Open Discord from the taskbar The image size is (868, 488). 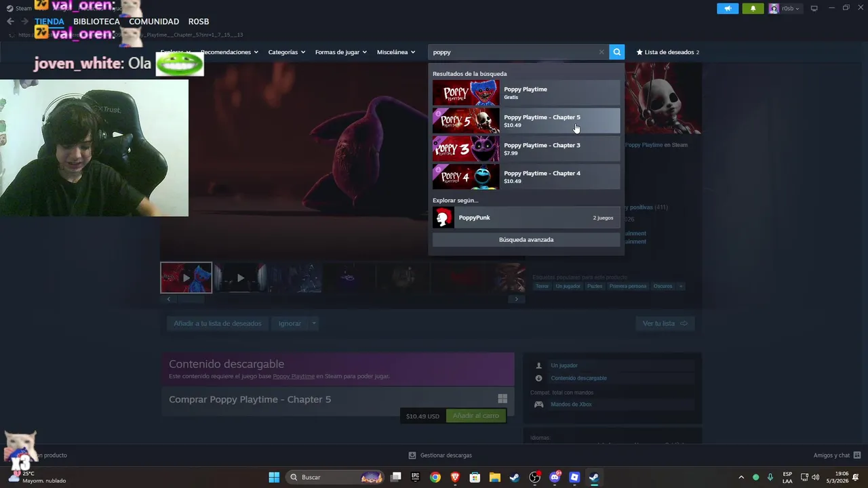(x=555, y=477)
